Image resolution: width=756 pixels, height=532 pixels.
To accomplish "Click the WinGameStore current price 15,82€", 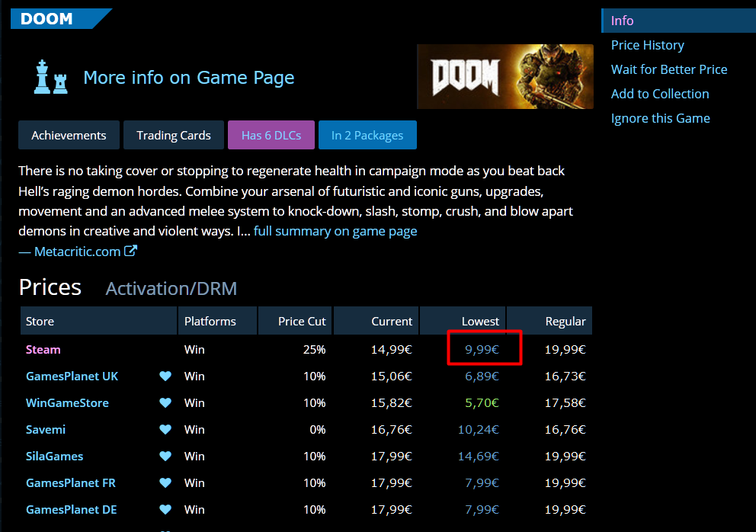I will (392, 402).
